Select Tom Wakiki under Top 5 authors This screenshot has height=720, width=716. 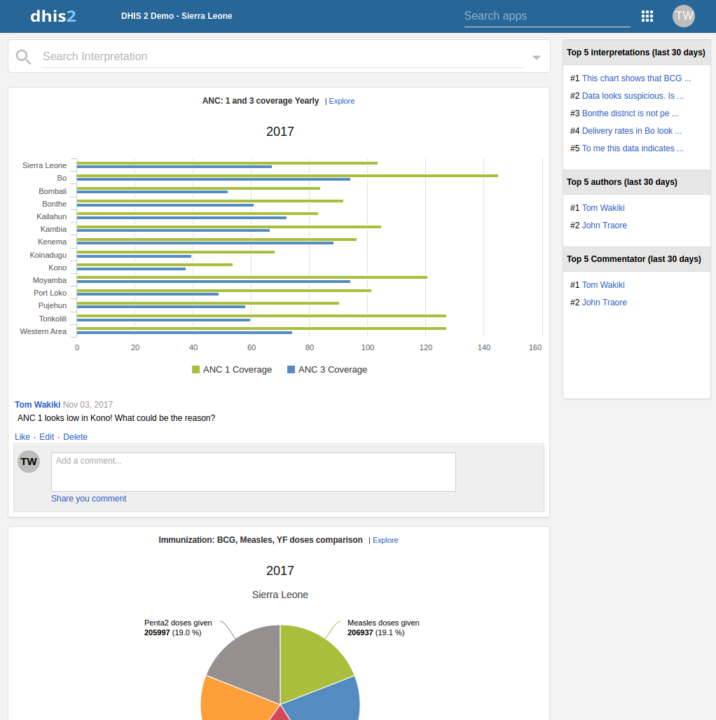tap(603, 208)
